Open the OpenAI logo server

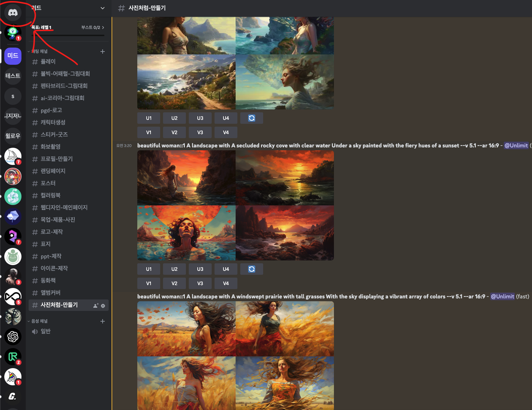13,337
